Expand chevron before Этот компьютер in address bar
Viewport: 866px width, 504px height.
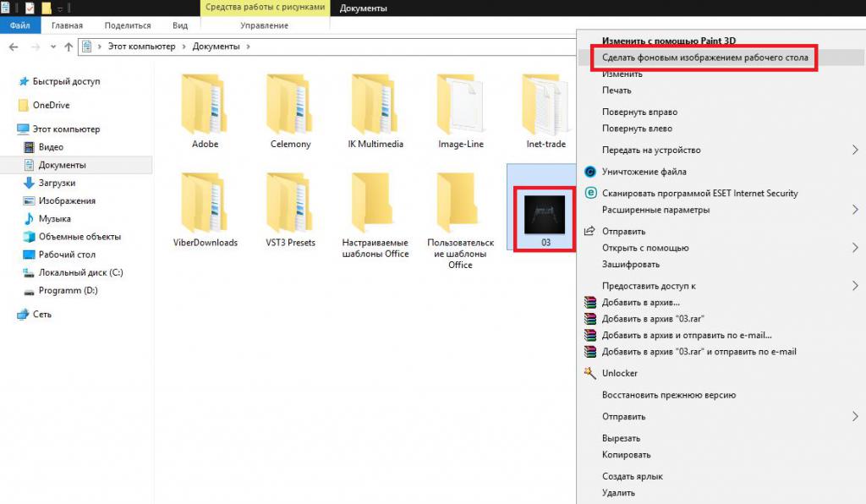point(100,47)
